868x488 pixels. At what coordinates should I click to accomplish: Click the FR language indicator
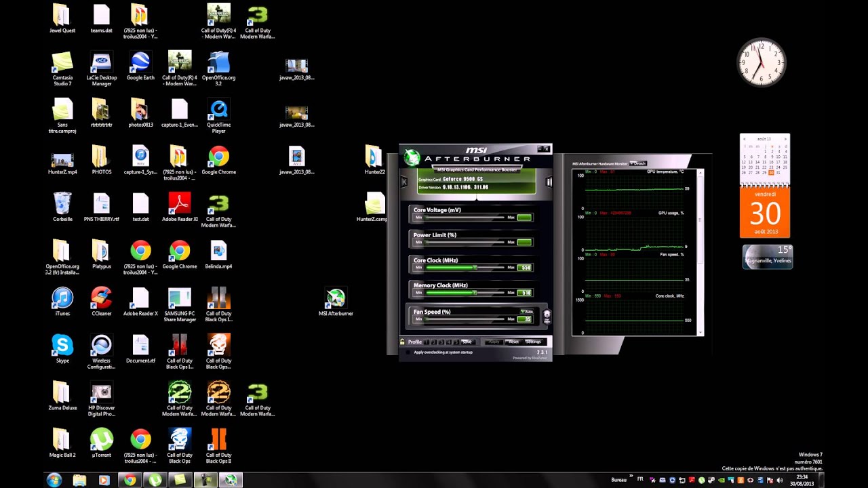coord(640,479)
